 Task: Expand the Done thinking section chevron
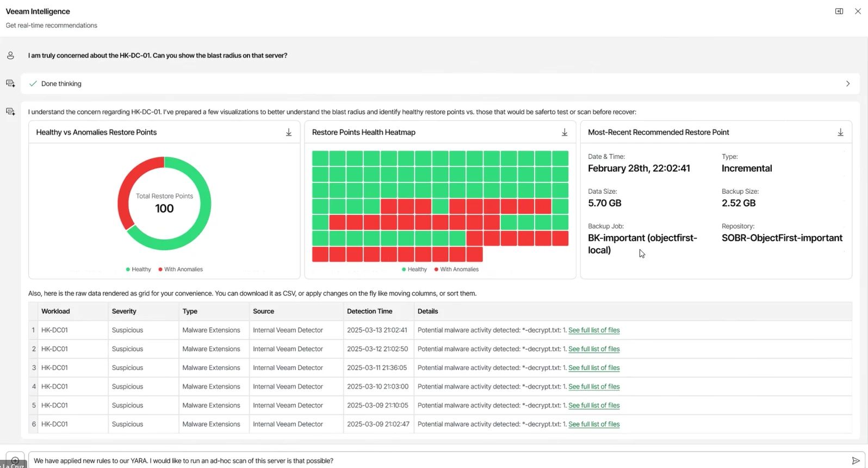[x=847, y=84]
